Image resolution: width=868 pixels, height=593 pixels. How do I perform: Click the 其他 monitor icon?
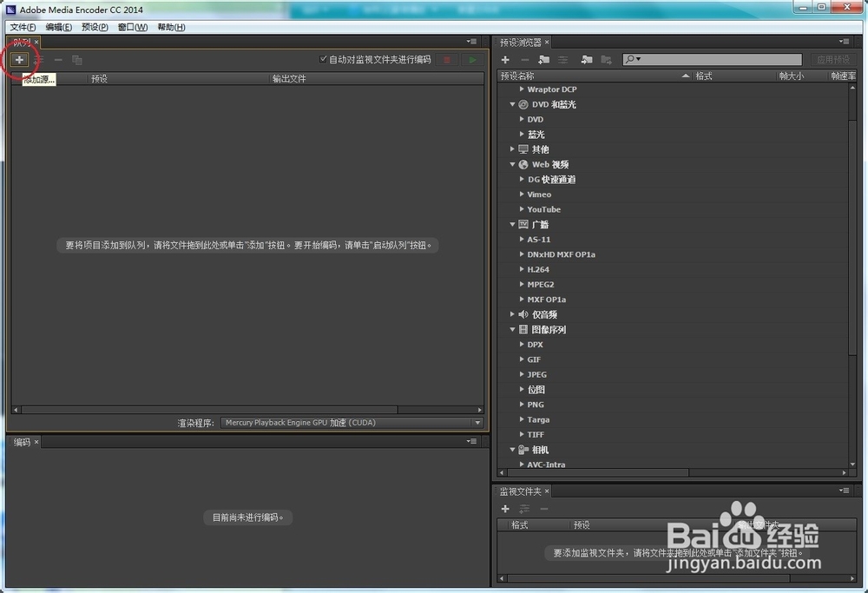point(523,149)
